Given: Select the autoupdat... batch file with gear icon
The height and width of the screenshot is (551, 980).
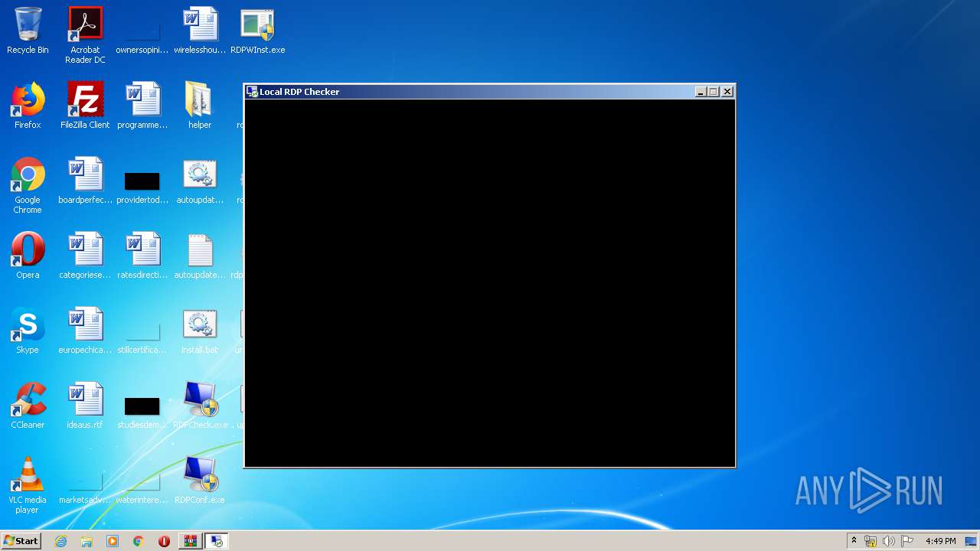Looking at the screenshot, I should point(200,181).
